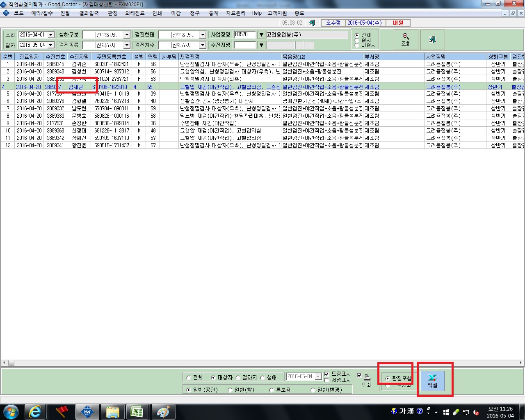Open the 사업장명 lookup arrow
Image resolution: width=525 pixels, height=420 pixels.
coord(261,35)
